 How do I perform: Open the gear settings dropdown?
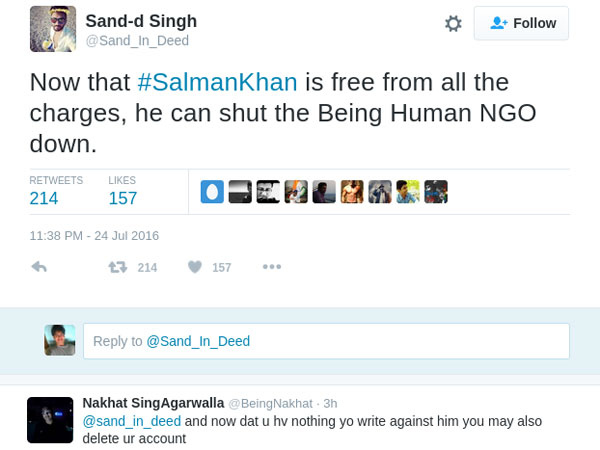(453, 23)
